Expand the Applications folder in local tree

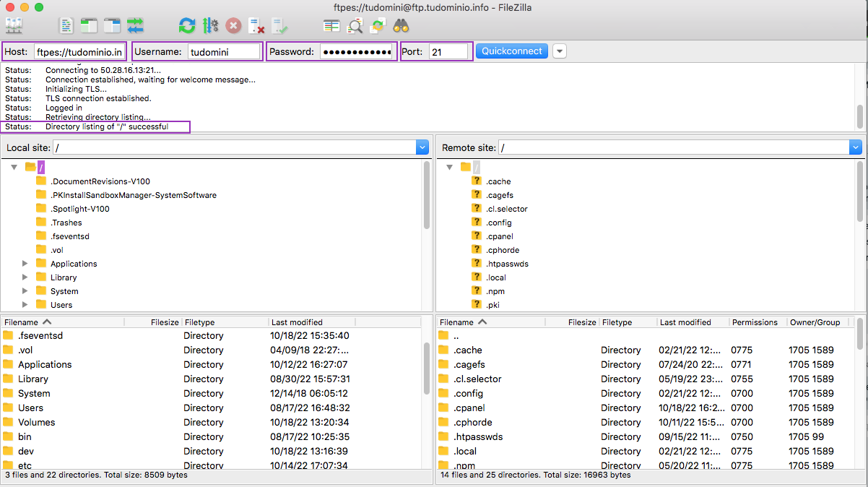point(26,264)
